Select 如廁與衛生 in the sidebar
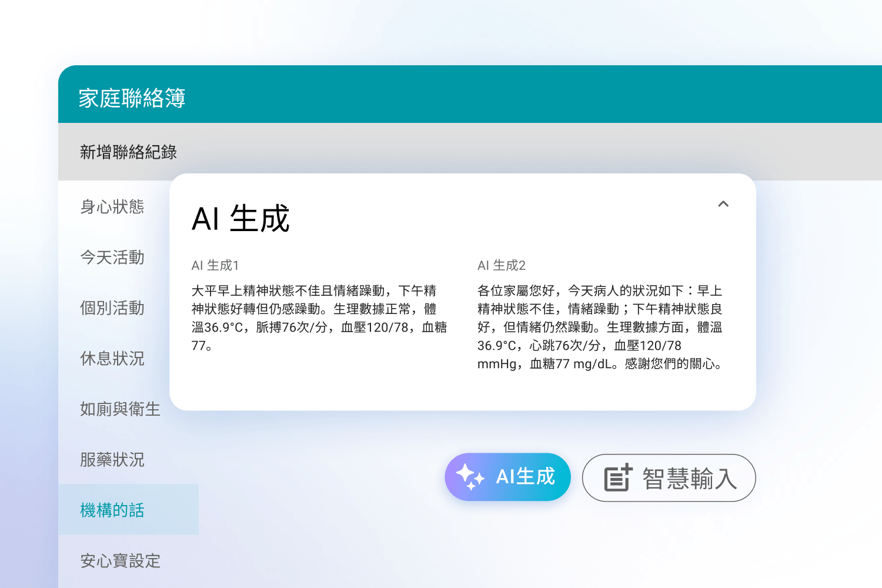This screenshot has height=588, width=882. [x=120, y=409]
